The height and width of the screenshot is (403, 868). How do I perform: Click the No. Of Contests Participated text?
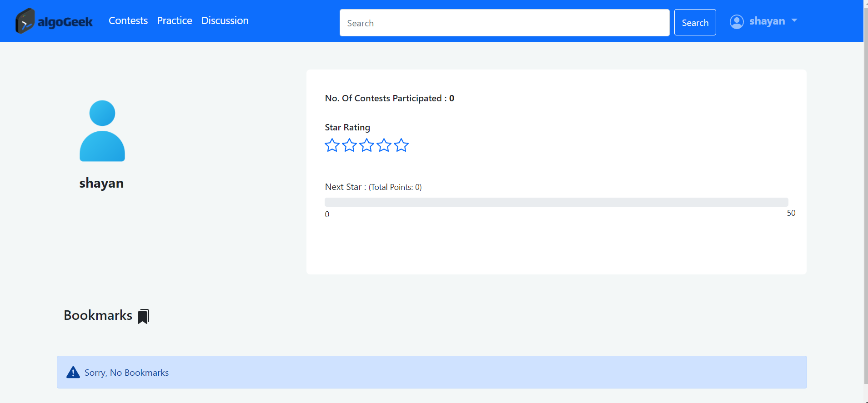pyautogui.click(x=389, y=98)
